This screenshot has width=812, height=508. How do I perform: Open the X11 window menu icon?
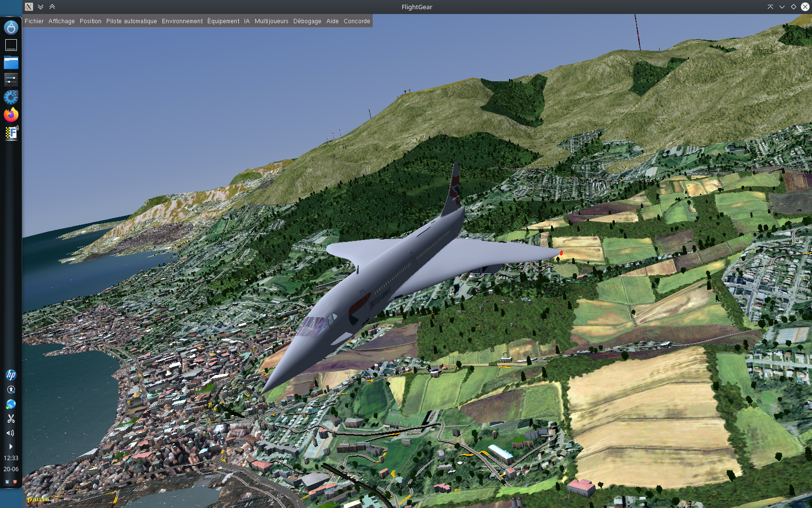point(29,7)
